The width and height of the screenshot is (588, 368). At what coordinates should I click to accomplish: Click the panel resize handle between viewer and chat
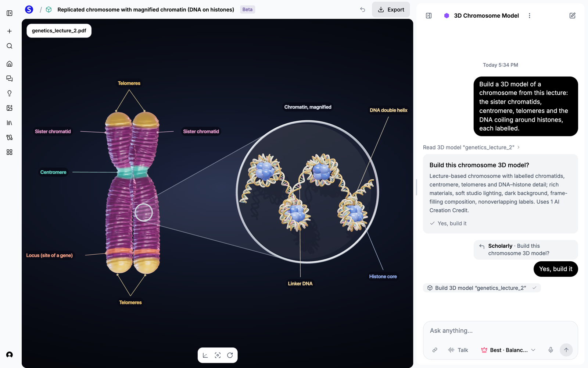(x=416, y=187)
